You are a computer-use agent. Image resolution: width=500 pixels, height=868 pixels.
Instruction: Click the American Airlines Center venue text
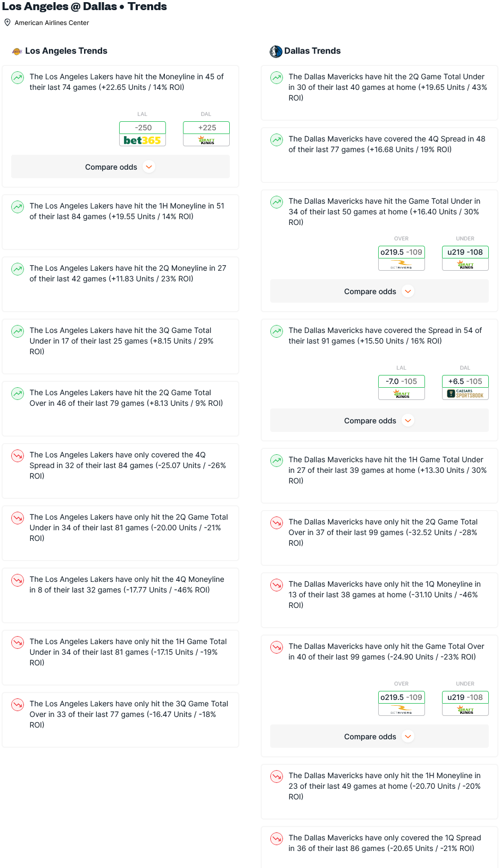pyautogui.click(x=52, y=23)
